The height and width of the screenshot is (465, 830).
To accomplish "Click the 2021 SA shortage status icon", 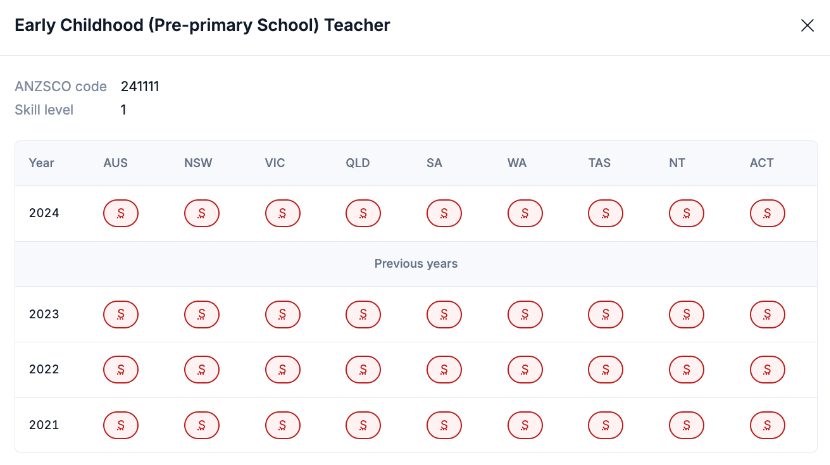I will (444, 425).
